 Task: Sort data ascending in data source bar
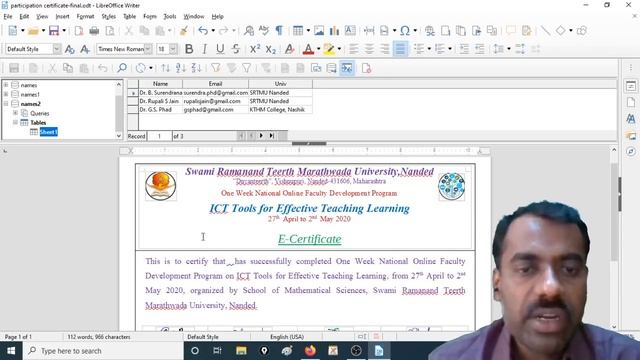tap(181, 68)
